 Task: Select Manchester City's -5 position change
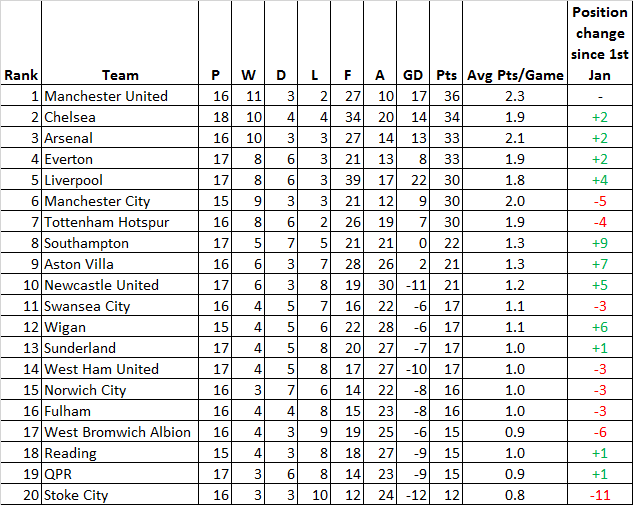599,201
